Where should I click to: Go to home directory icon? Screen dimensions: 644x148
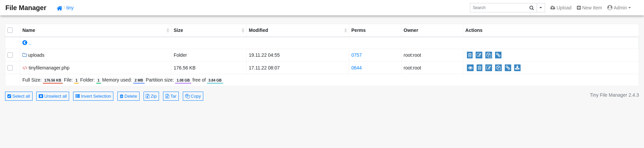coord(59,8)
